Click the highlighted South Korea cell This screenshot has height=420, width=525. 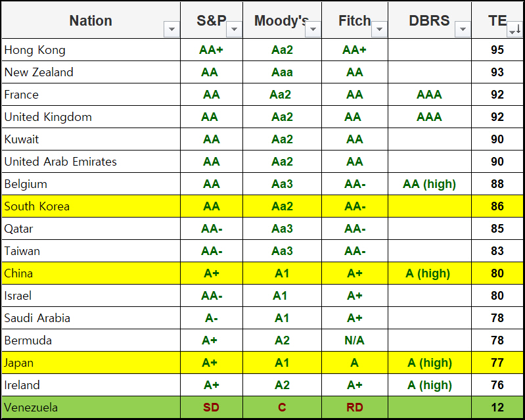point(37,206)
